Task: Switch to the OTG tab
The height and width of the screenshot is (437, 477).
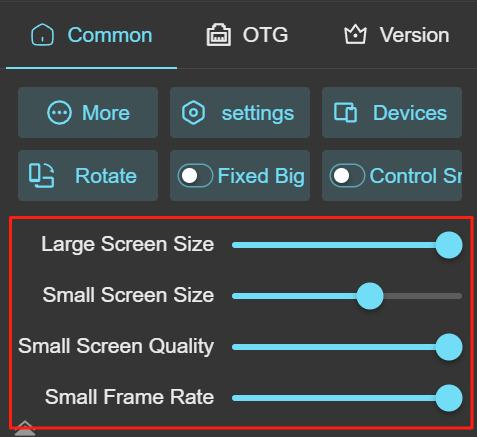Action: click(x=247, y=35)
